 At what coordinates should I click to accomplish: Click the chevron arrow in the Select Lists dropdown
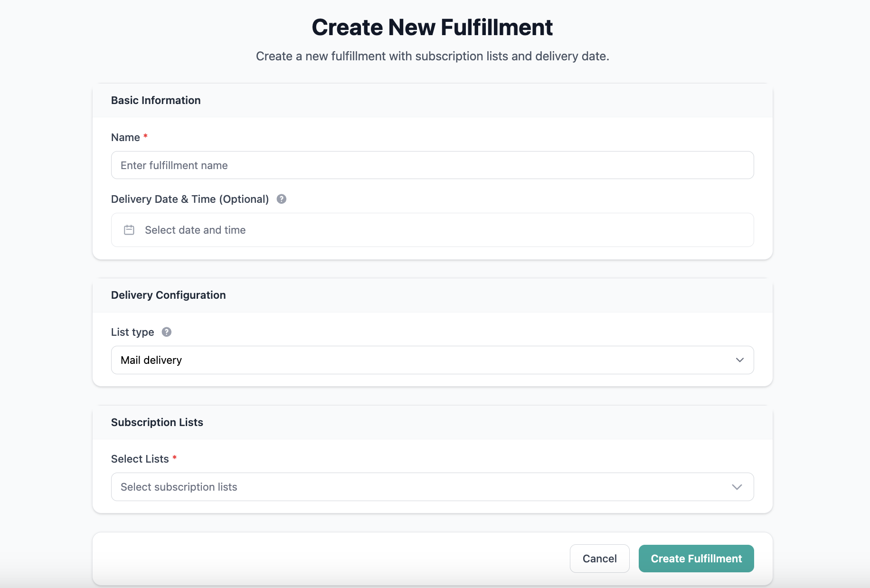pyautogui.click(x=737, y=487)
